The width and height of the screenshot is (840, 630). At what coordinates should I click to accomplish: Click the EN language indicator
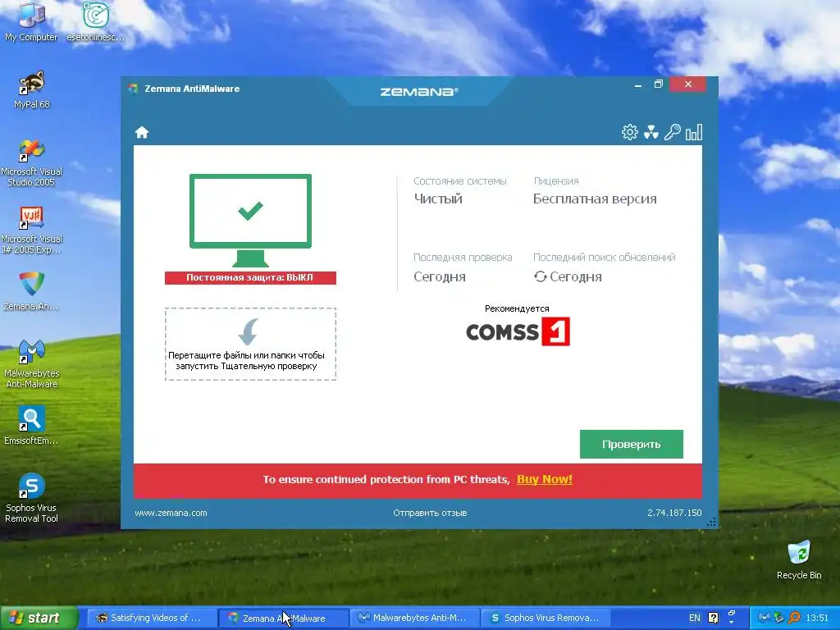[694, 618]
